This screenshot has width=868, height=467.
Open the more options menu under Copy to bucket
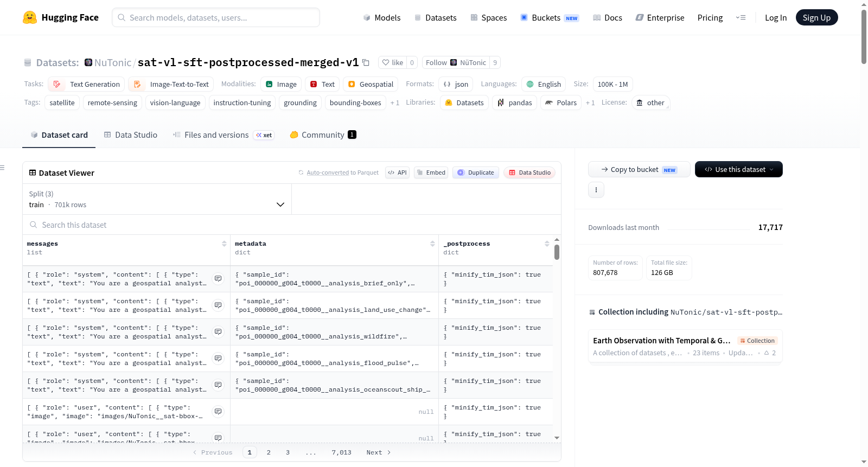point(596,190)
